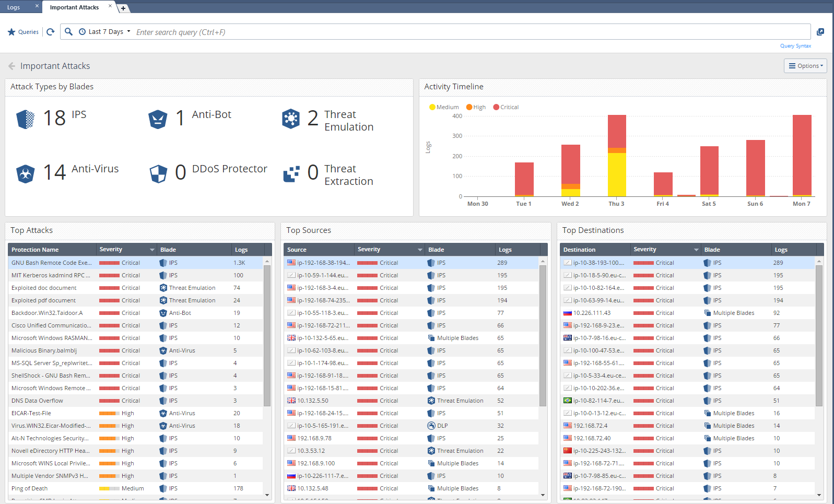Close the Important Attacks tab
The image size is (834, 504).
tap(110, 6)
